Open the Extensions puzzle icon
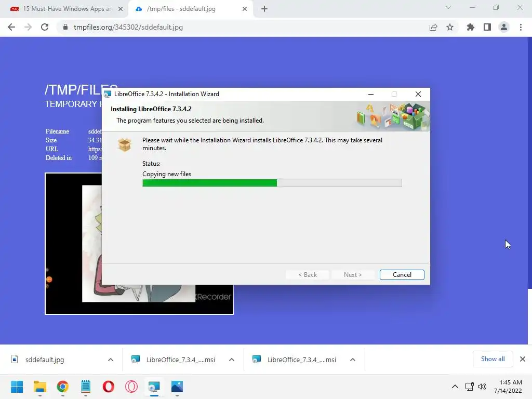 470,27
